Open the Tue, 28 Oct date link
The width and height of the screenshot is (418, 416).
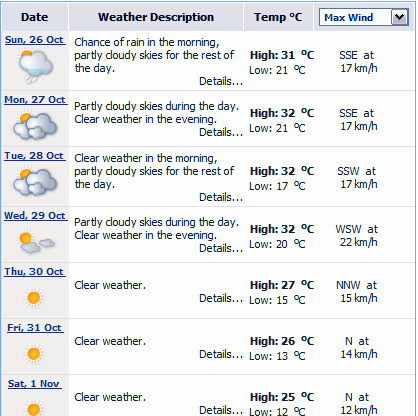point(35,156)
